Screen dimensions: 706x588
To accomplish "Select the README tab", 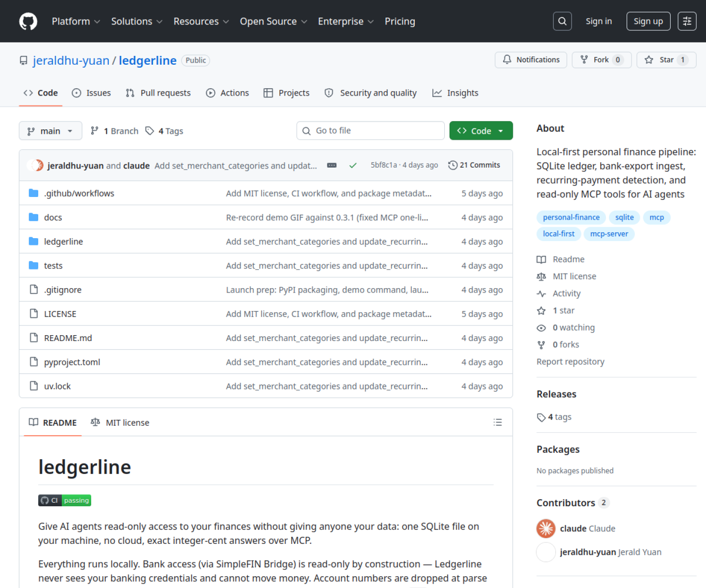I will click(52, 422).
